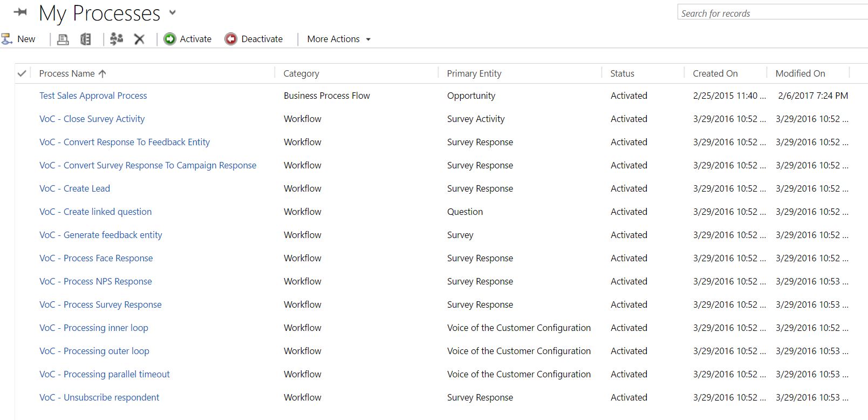Open VoC - Unsubscribe respondent workflow
The height and width of the screenshot is (420, 868).
[x=99, y=397]
